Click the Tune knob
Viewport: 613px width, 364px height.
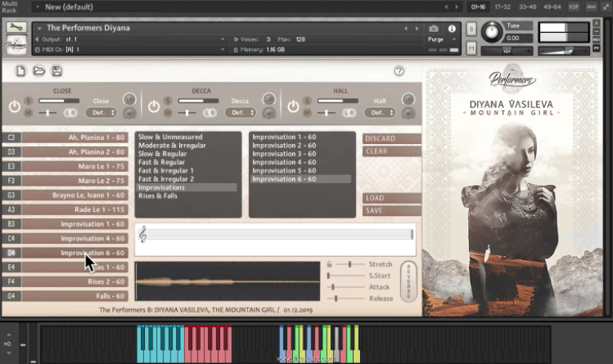[x=491, y=32]
